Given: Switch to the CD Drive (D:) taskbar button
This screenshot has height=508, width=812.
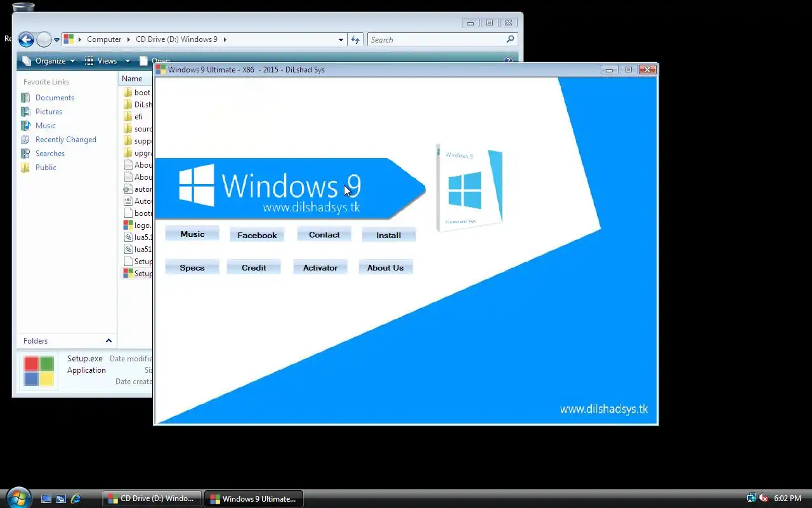Looking at the screenshot, I should [x=152, y=499].
